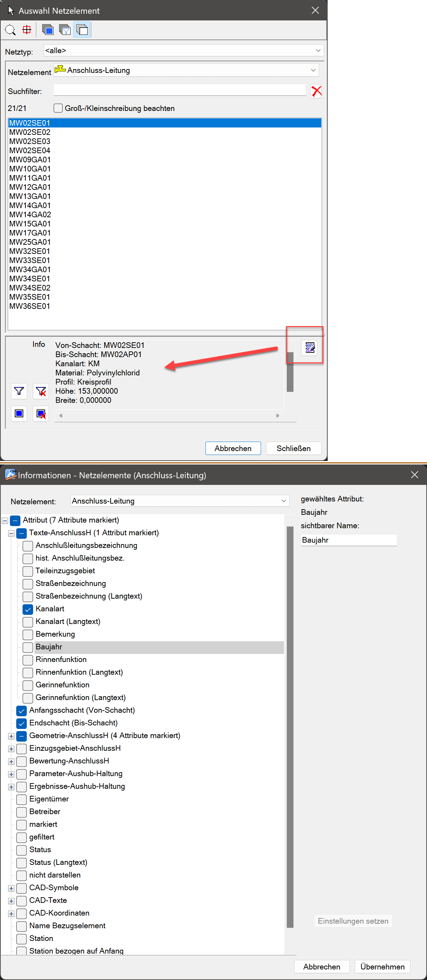This screenshot has width=427, height=980.
Task: Click the Übernehmen button
Action: tap(382, 966)
